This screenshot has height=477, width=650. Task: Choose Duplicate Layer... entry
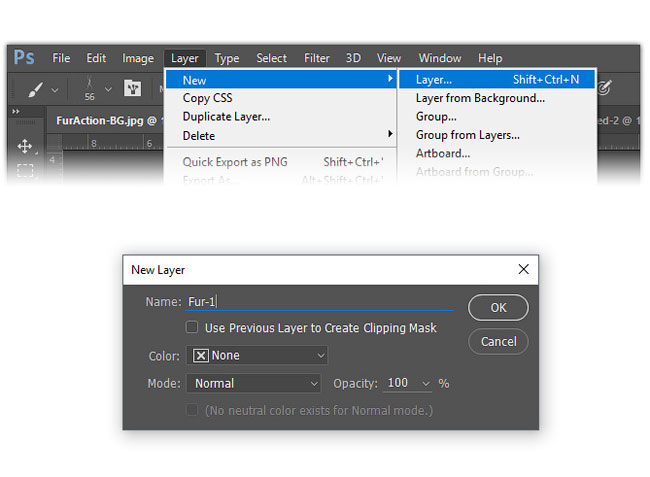tap(281, 117)
